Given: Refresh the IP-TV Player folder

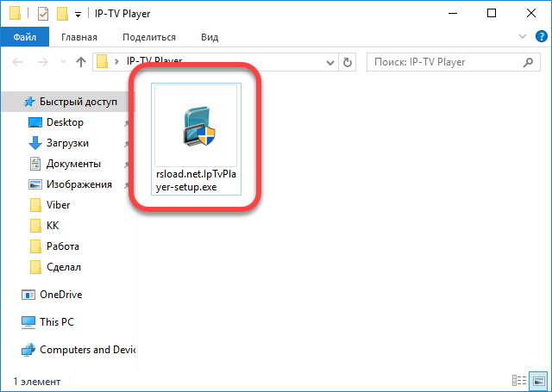Looking at the screenshot, I should [347, 63].
